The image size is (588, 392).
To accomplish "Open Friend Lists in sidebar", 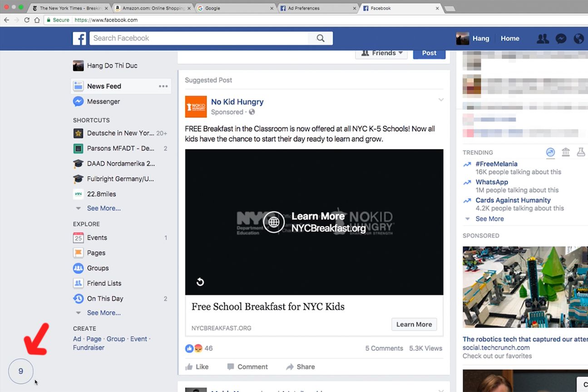I will coord(104,283).
